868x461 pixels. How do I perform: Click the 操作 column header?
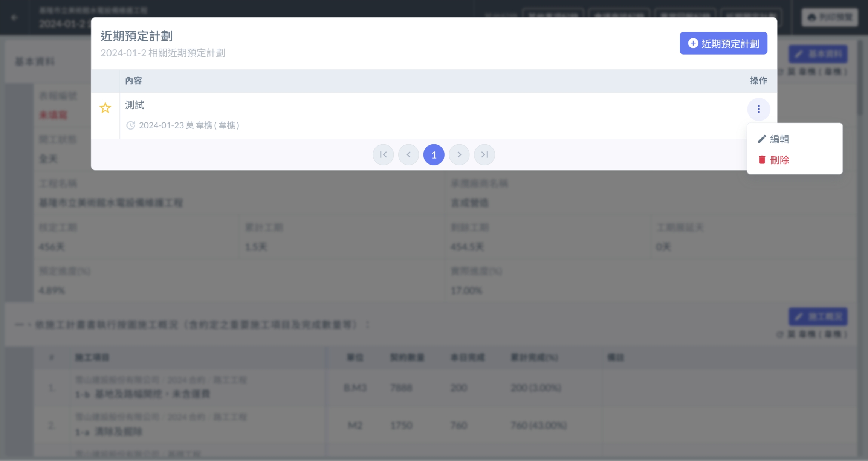tap(758, 81)
